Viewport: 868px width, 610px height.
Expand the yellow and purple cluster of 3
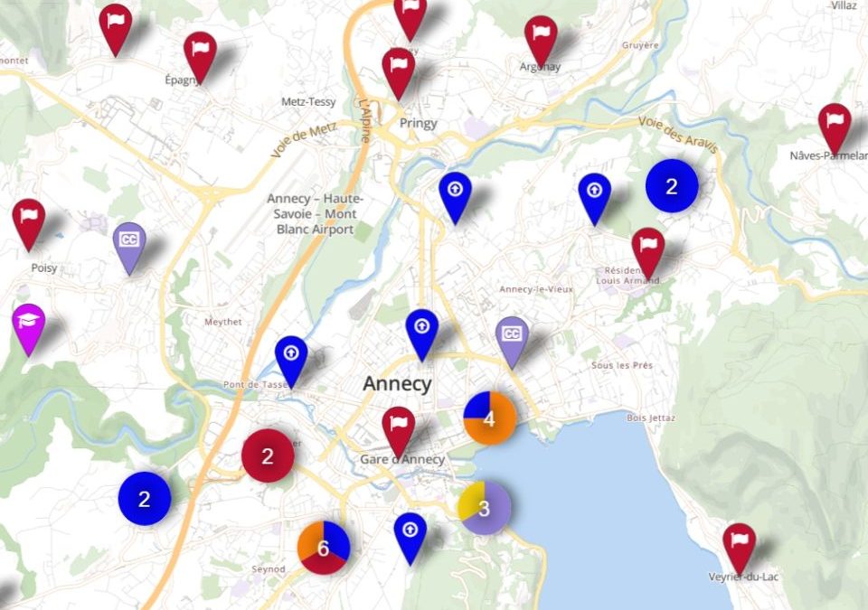(484, 508)
